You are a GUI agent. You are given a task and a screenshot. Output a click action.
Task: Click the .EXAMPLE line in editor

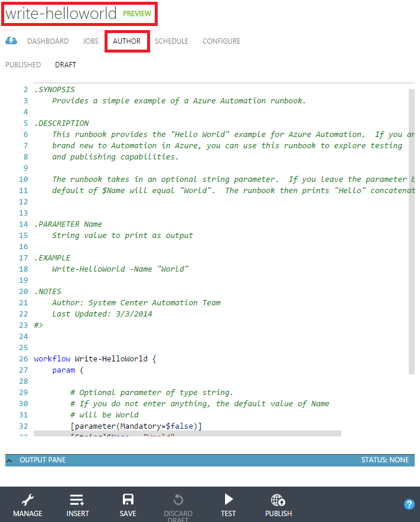click(53, 258)
